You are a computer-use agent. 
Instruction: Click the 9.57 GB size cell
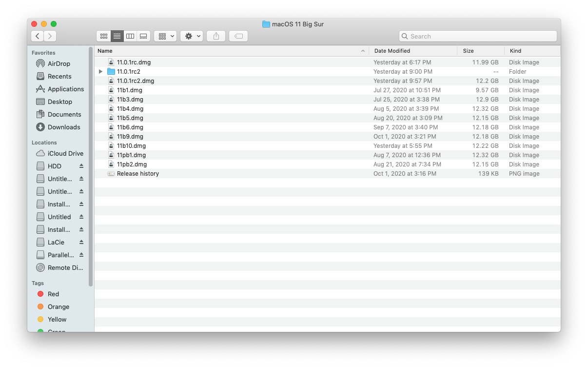pyautogui.click(x=486, y=90)
